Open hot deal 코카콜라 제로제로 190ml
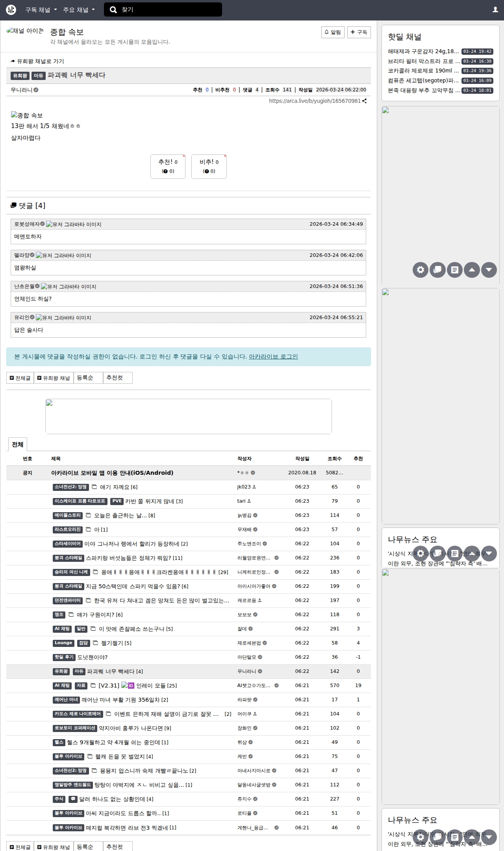Image resolution: width=504 pixels, height=851 pixels. 423,71
